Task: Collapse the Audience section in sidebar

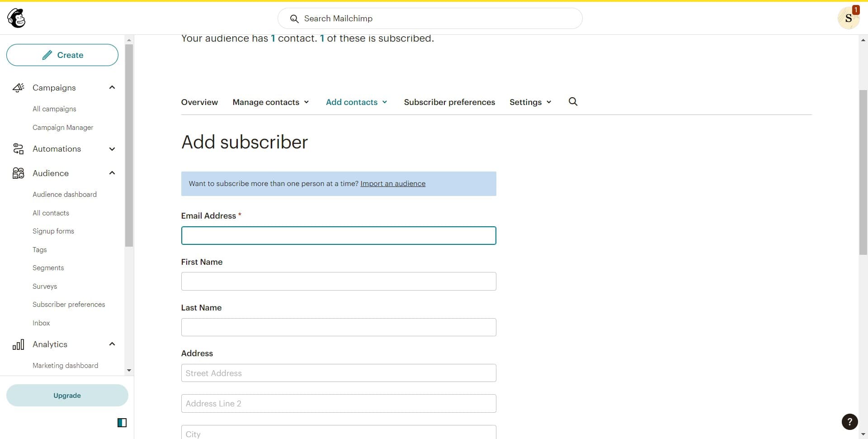Action: (x=112, y=173)
